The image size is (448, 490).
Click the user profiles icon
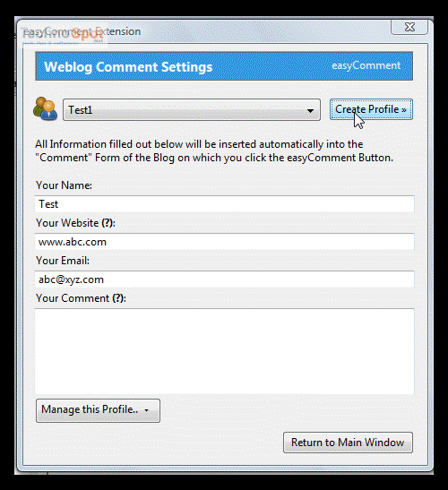[46, 108]
